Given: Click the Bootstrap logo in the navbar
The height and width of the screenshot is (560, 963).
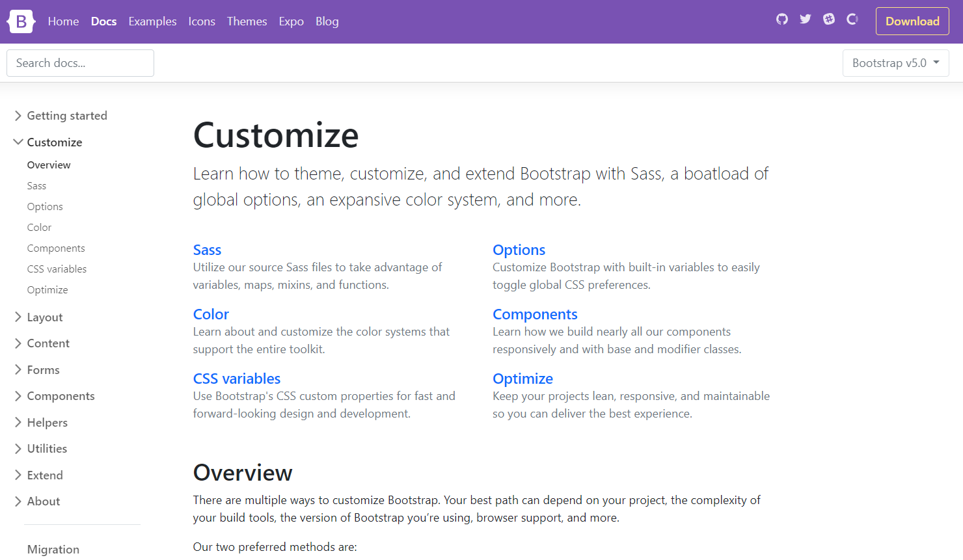Looking at the screenshot, I should pos(21,21).
